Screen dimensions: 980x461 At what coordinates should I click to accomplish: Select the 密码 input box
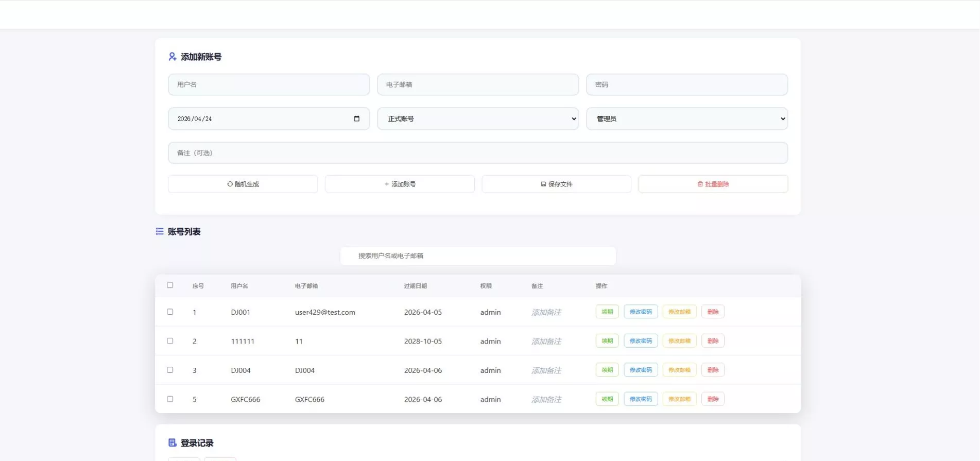point(687,84)
